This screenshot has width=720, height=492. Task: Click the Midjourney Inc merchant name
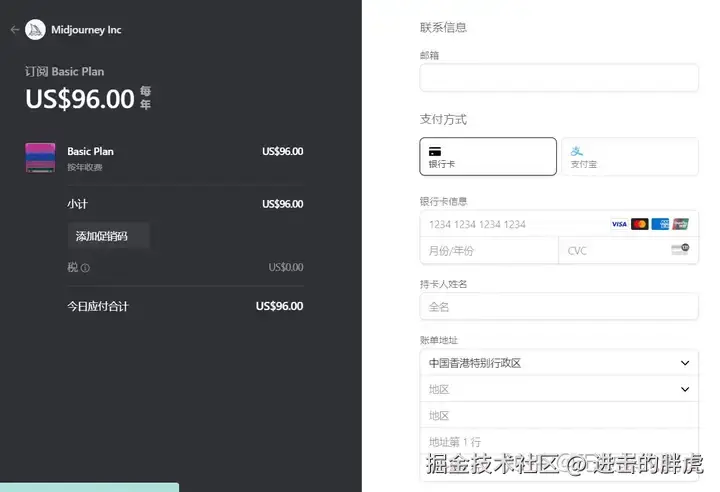pos(86,30)
